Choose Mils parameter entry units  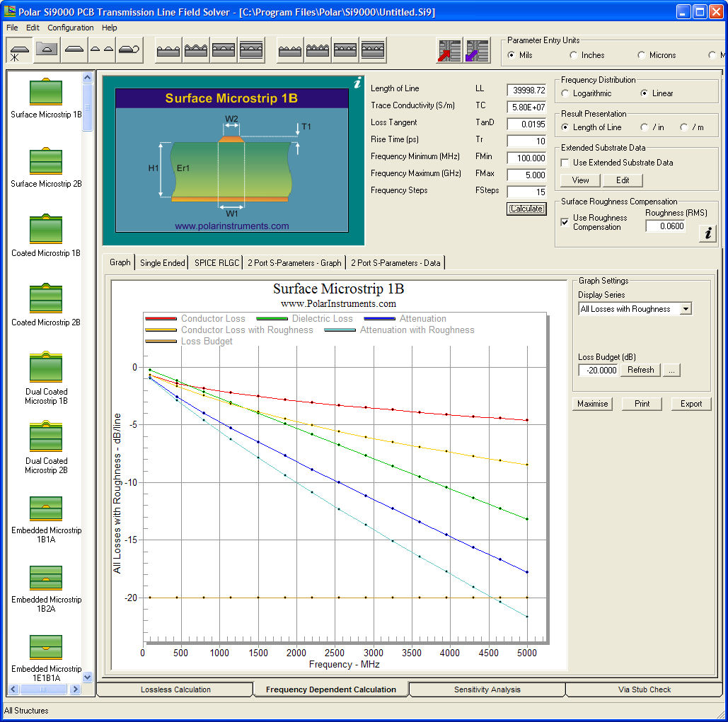[x=512, y=54]
